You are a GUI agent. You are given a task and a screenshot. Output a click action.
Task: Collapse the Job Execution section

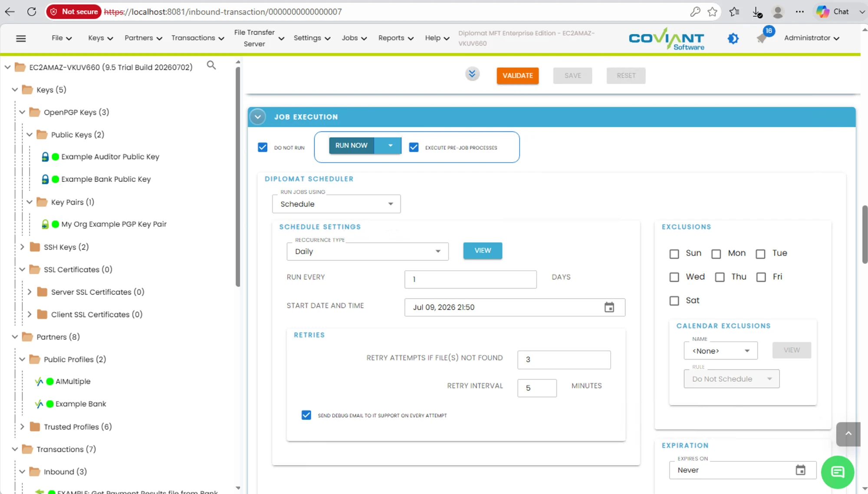(258, 117)
